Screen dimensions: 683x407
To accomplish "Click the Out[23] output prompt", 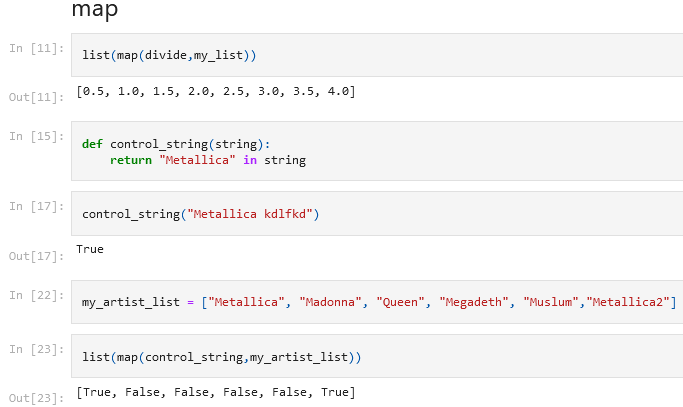I will [37, 399].
